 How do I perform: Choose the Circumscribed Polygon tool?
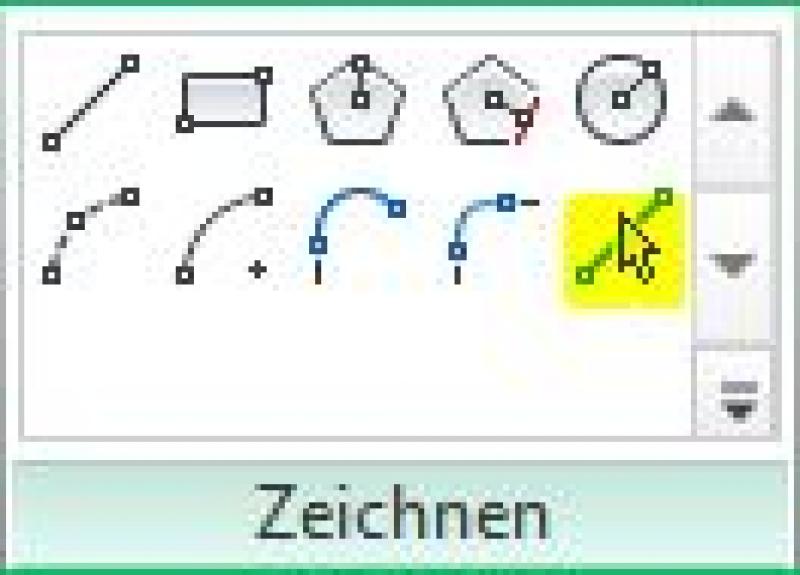click(491, 100)
